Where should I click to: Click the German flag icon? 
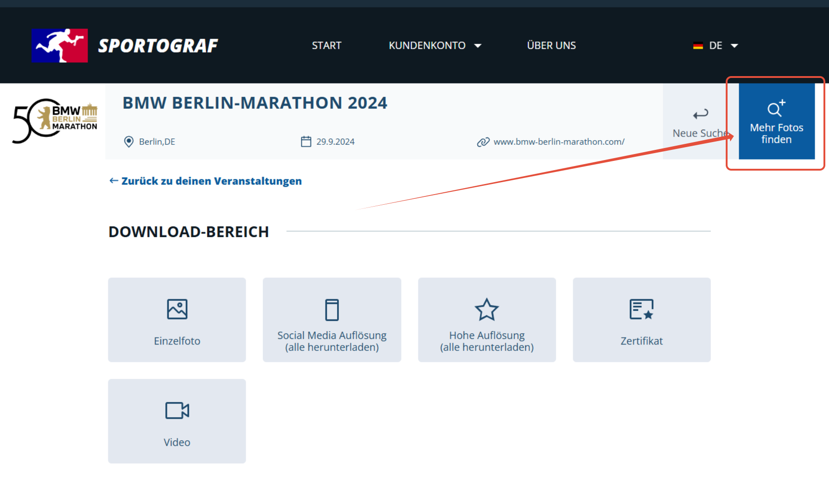[x=698, y=46]
